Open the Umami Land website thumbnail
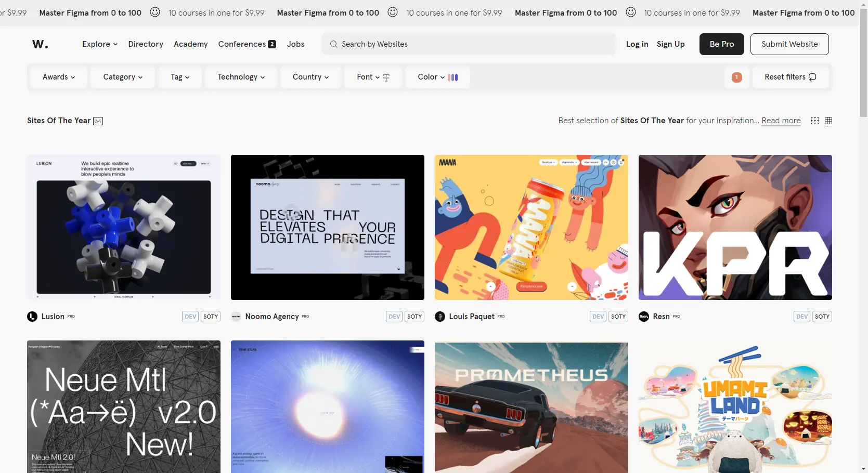The image size is (868, 473). point(735,407)
